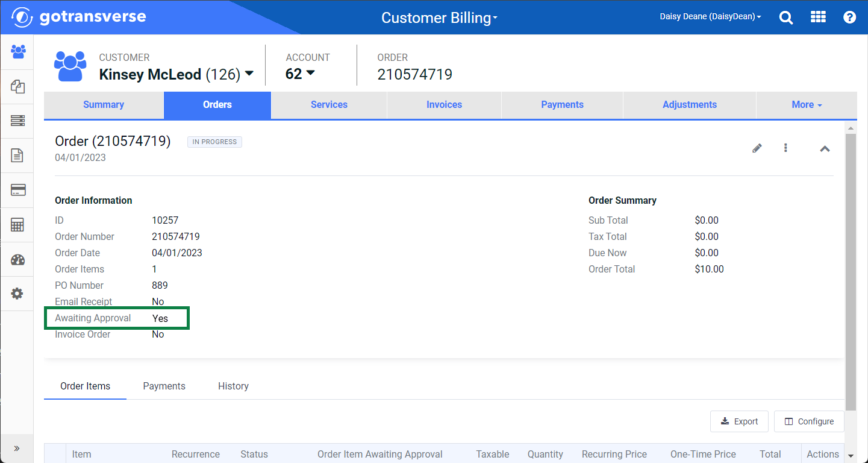Open the copy documents sidebar icon
Viewport: 868px width, 463px height.
point(17,86)
